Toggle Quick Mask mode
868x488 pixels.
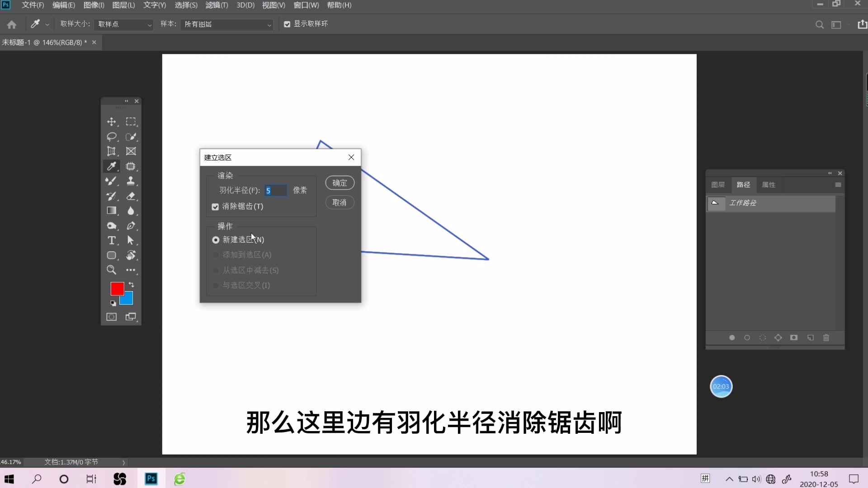pos(111,317)
